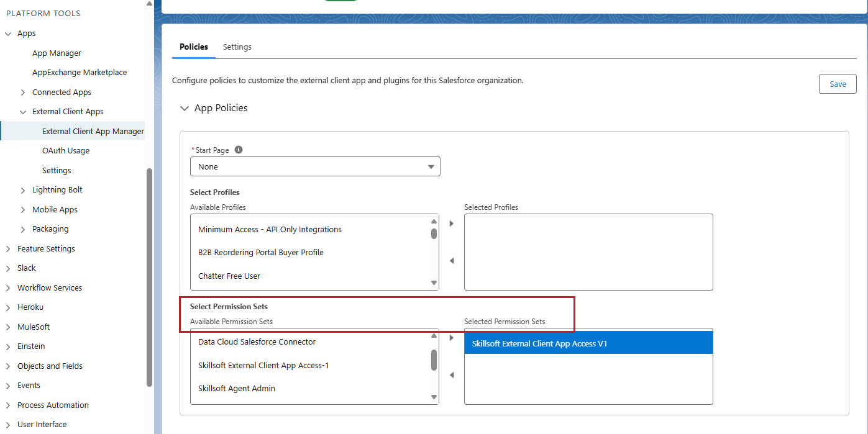
Task: Remove selected profile with left arrow
Action: (452, 261)
